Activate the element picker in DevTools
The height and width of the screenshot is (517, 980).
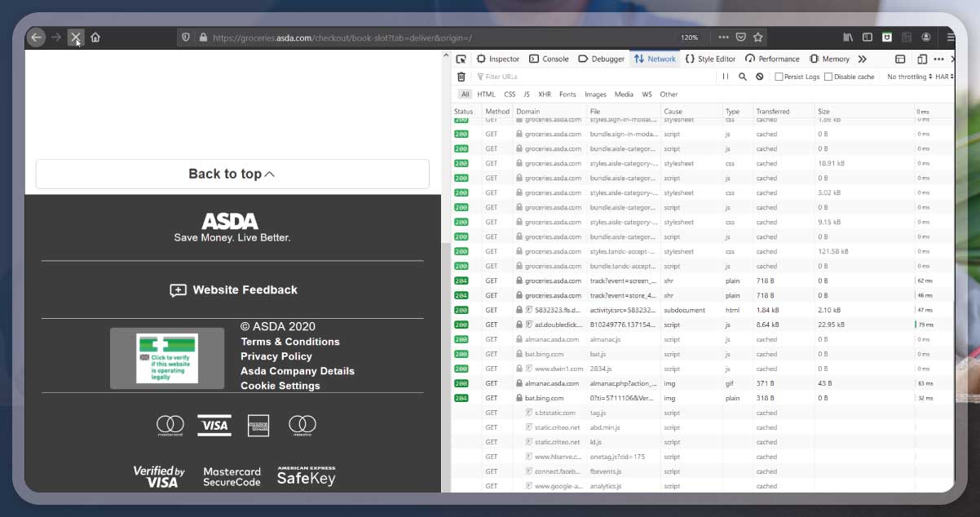(x=461, y=59)
